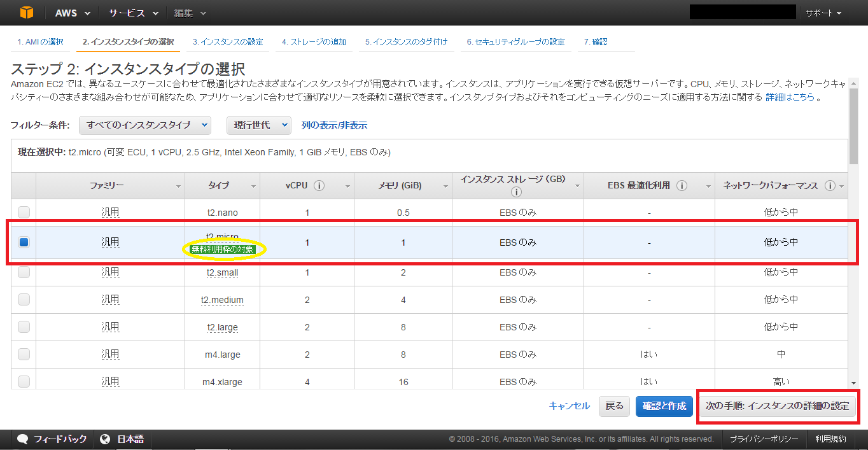The image size is (868, 450).
Task: Click memory value 16 in m4.xlarge row
Action: pos(403,382)
